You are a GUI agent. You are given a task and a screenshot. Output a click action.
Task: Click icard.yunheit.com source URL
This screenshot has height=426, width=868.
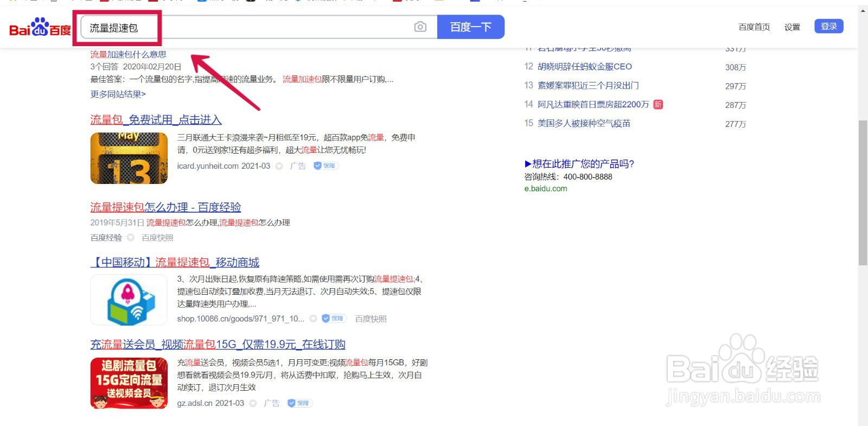[x=208, y=166]
